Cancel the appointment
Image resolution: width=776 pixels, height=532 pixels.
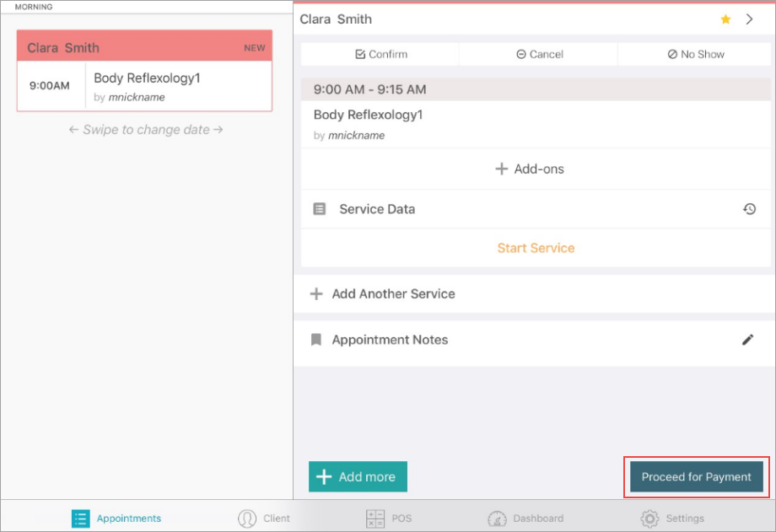(540, 54)
